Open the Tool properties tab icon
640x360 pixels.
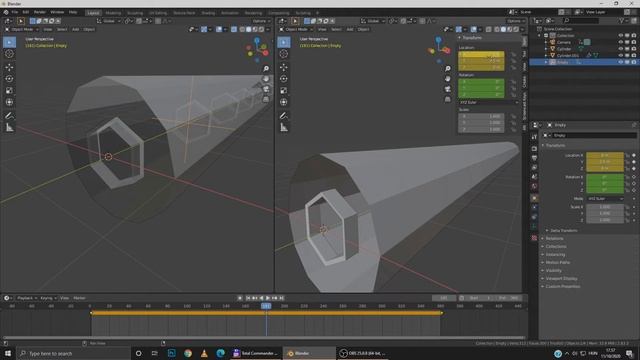pos(534,137)
